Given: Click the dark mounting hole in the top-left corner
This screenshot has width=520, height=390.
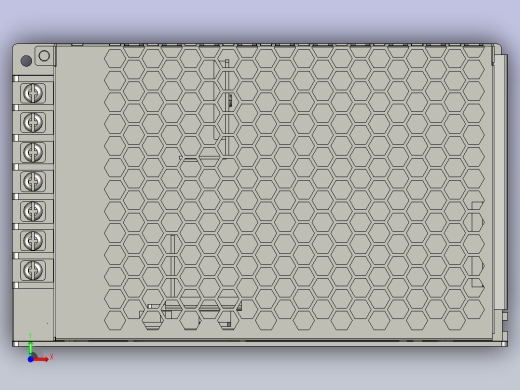Looking at the screenshot, I should pyautogui.click(x=26, y=61).
